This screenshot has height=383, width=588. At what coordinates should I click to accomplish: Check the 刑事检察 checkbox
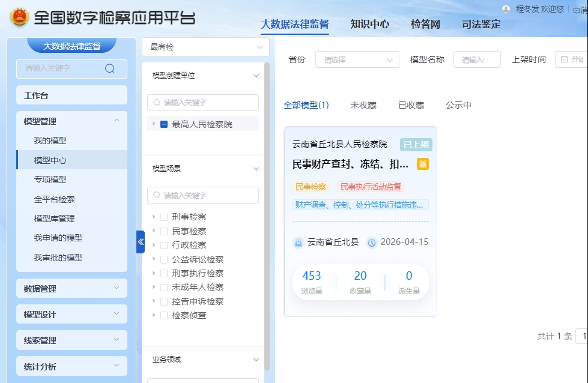point(164,217)
